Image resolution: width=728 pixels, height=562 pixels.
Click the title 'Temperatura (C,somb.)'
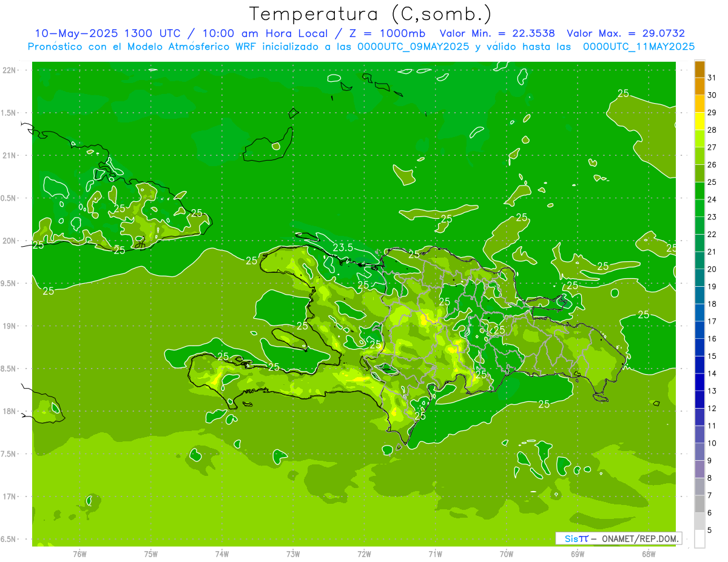coord(371,13)
